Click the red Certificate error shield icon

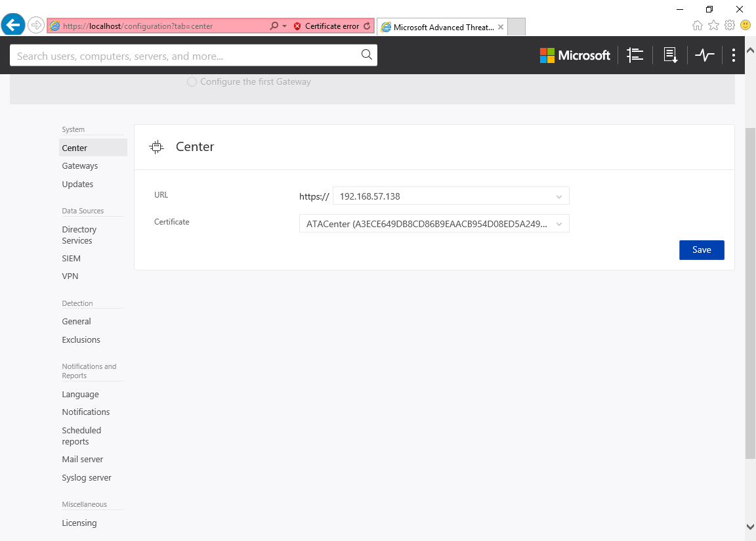click(x=297, y=26)
